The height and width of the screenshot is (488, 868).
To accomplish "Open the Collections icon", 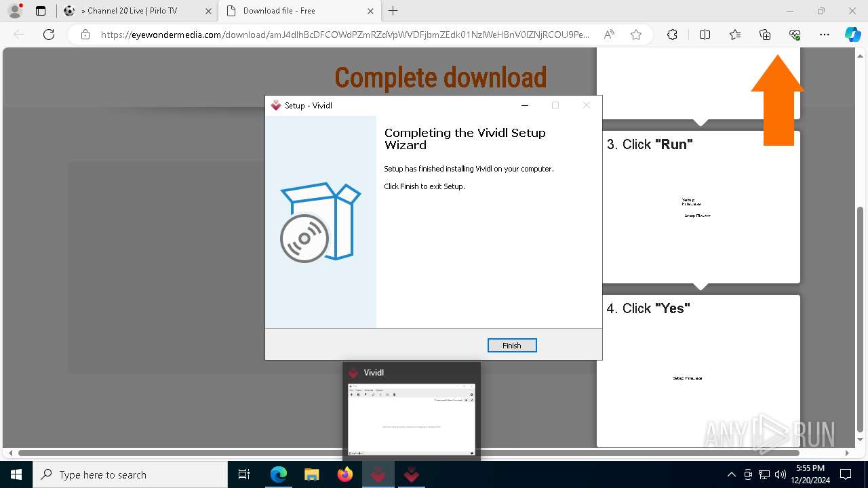I will pos(765,35).
